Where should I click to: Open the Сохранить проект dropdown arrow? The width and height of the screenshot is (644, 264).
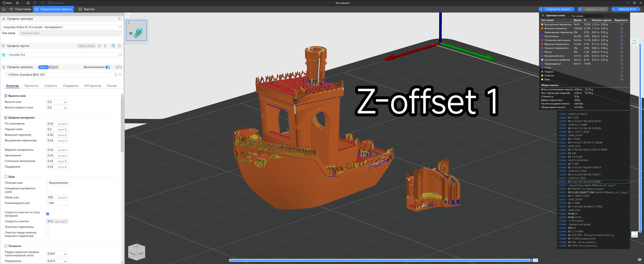[x=541, y=9]
